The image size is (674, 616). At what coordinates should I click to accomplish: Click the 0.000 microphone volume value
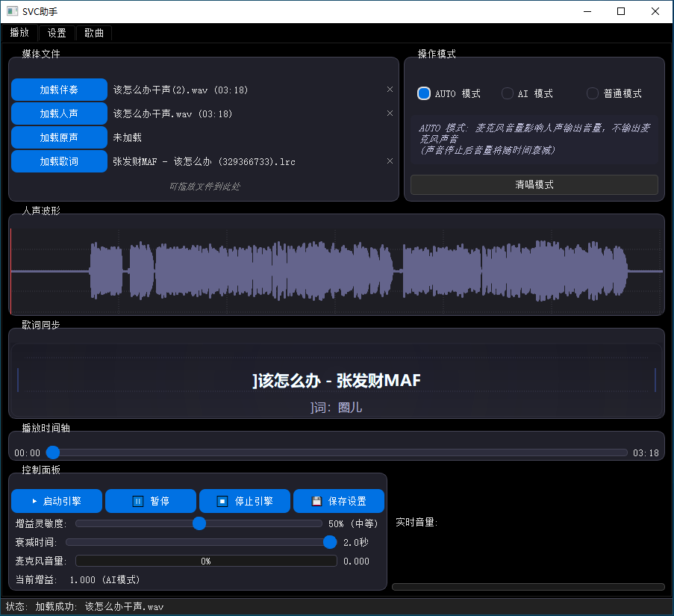[356, 561]
